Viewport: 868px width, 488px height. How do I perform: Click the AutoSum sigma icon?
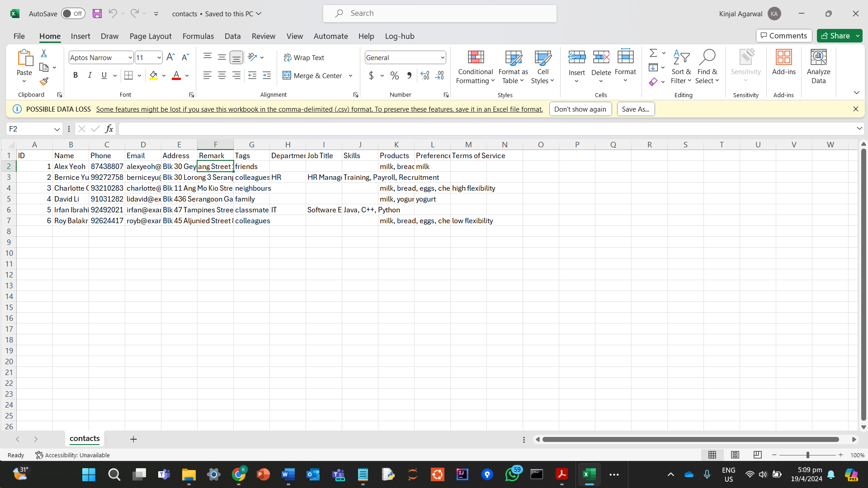coord(653,53)
